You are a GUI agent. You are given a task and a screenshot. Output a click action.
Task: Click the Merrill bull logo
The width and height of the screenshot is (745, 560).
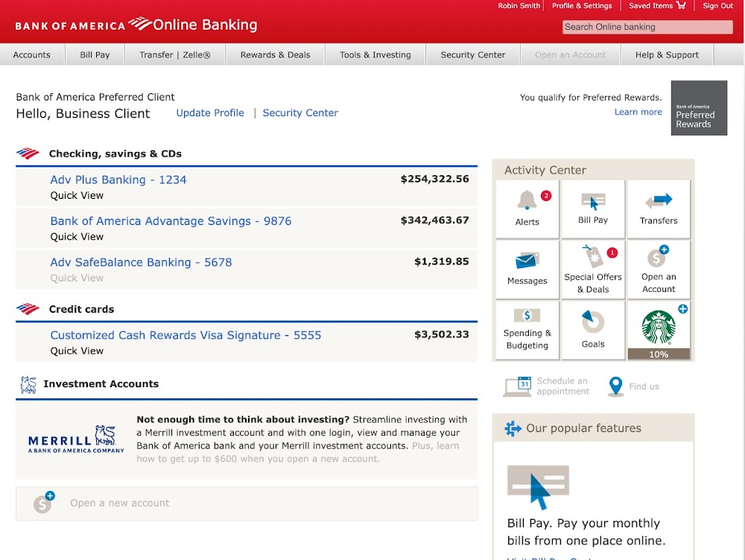pyautogui.click(x=105, y=435)
